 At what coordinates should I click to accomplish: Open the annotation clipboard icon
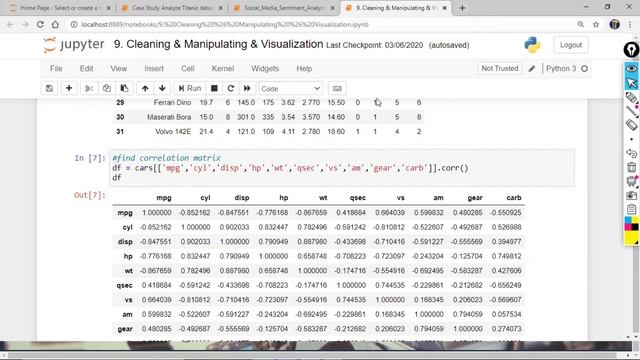(x=631, y=209)
